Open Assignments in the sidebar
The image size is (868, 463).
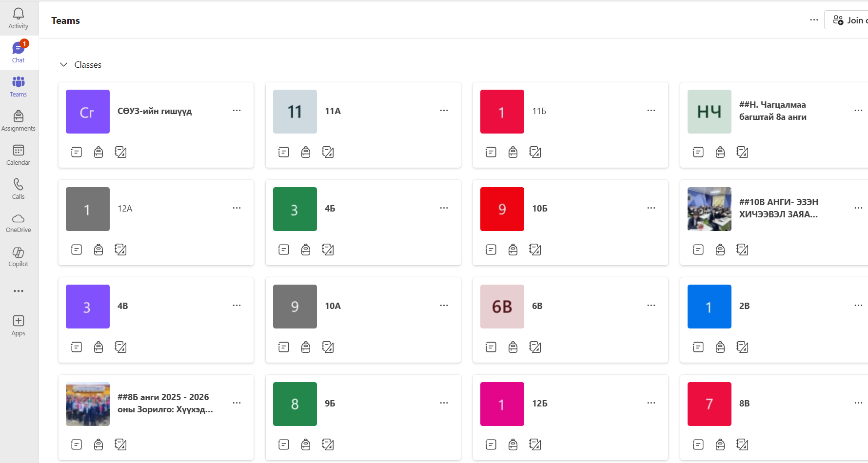click(19, 120)
